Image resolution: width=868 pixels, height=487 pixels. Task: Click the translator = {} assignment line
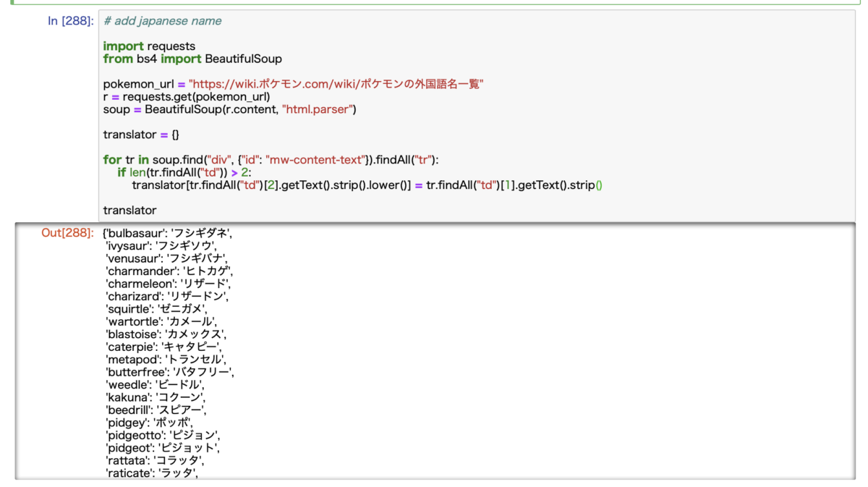[x=142, y=134]
